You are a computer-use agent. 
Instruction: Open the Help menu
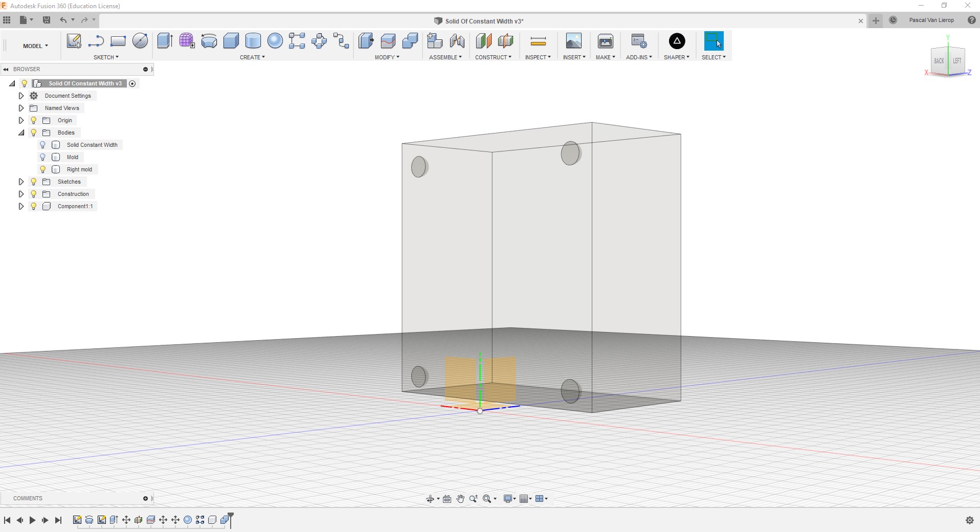tap(971, 20)
